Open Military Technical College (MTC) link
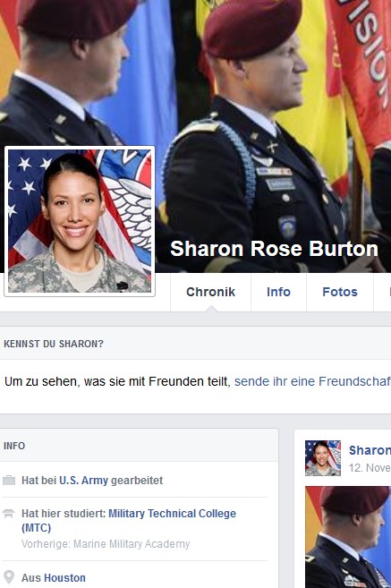This screenshot has width=391, height=588. (129, 521)
